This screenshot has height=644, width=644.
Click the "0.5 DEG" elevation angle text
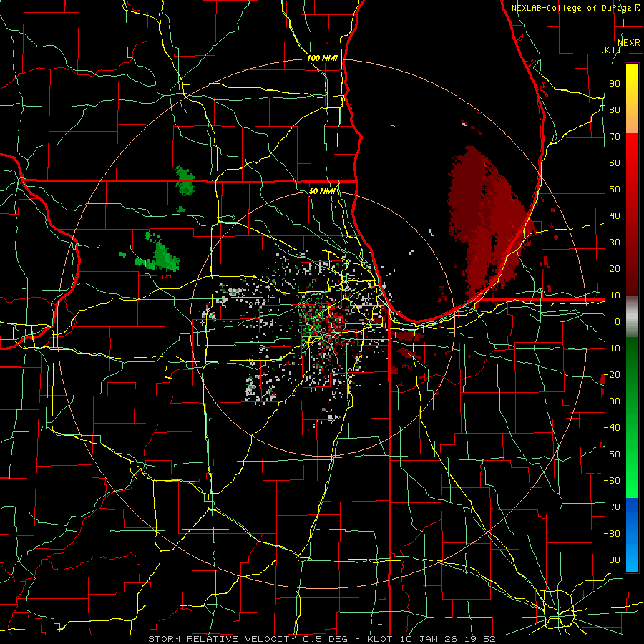[326, 639]
